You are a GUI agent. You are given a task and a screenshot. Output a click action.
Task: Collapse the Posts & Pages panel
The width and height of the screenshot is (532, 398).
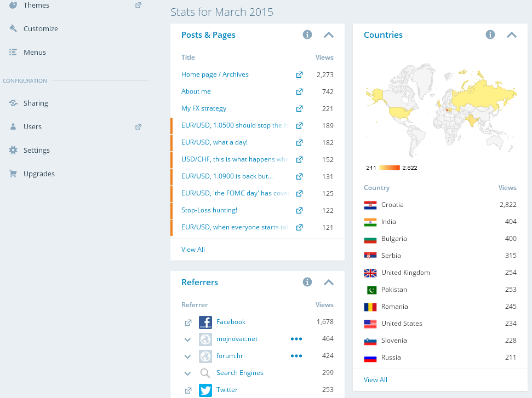[329, 35]
